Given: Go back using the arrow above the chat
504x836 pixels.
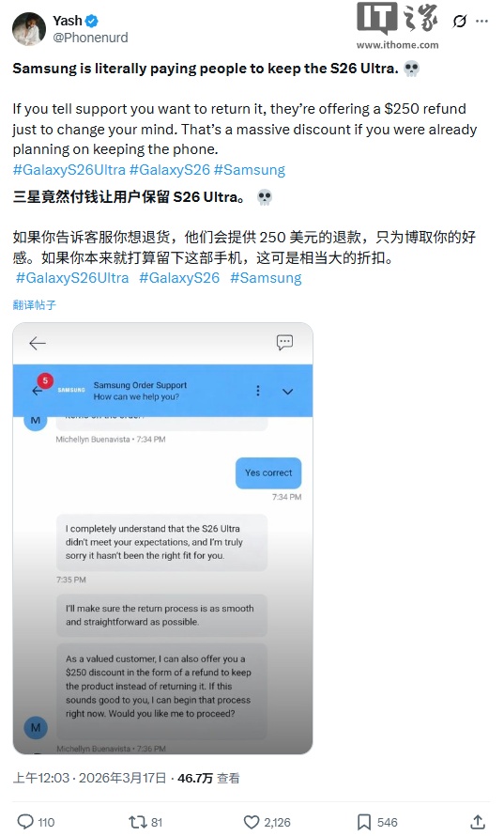Looking at the screenshot, I should tap(38, 344).
